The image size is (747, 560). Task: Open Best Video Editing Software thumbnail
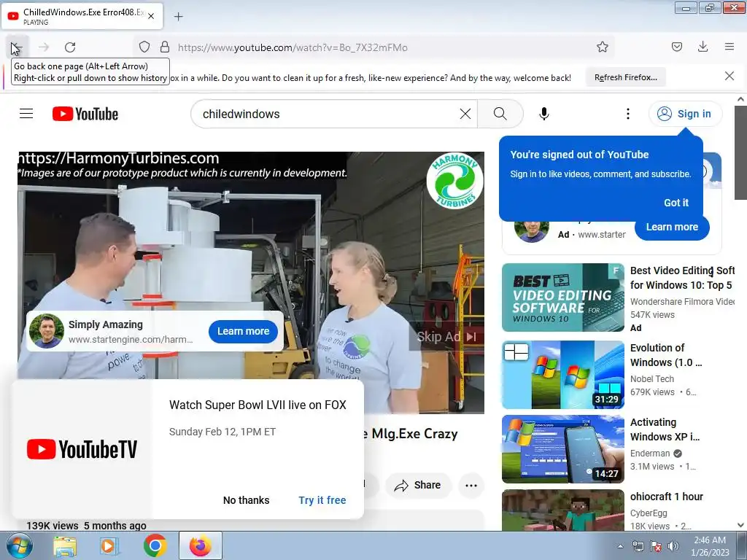pos(562,297)
